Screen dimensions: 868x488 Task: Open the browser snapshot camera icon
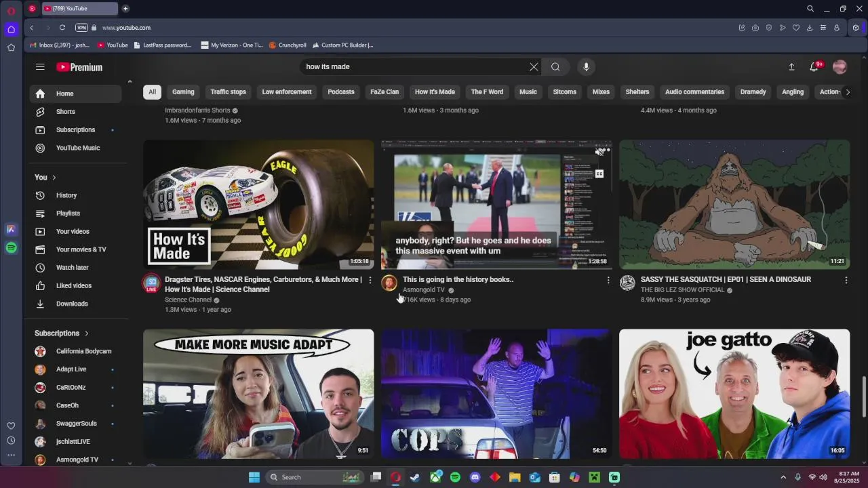point(755,28)
